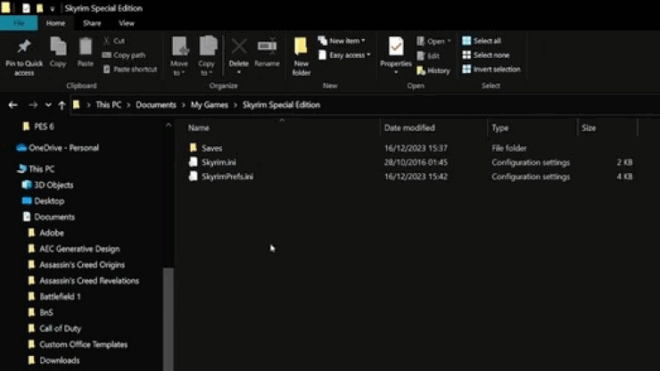Image resolution: width=660 pixels, height=371 pixels.
Task: Pin the folder to Quick access
Action: tap(24, 57)
